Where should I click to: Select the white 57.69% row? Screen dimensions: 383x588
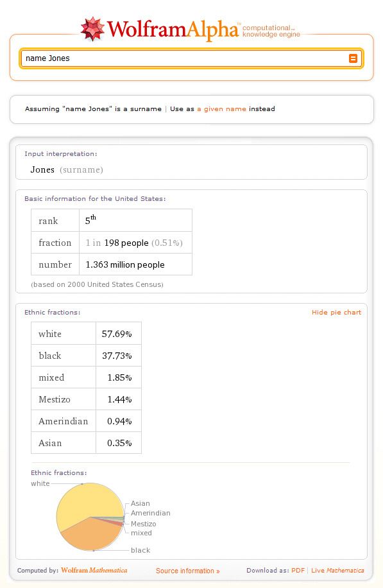pos(86,333)
